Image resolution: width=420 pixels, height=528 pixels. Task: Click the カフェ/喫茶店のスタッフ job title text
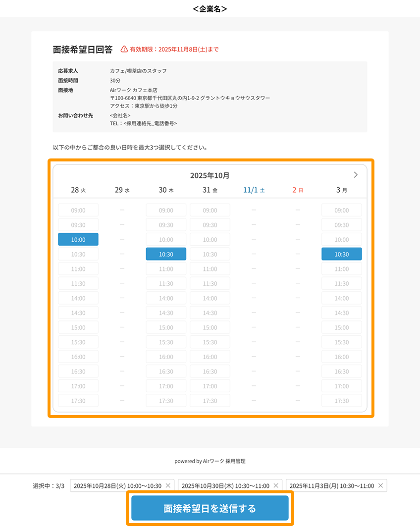[x=138, y=71]
